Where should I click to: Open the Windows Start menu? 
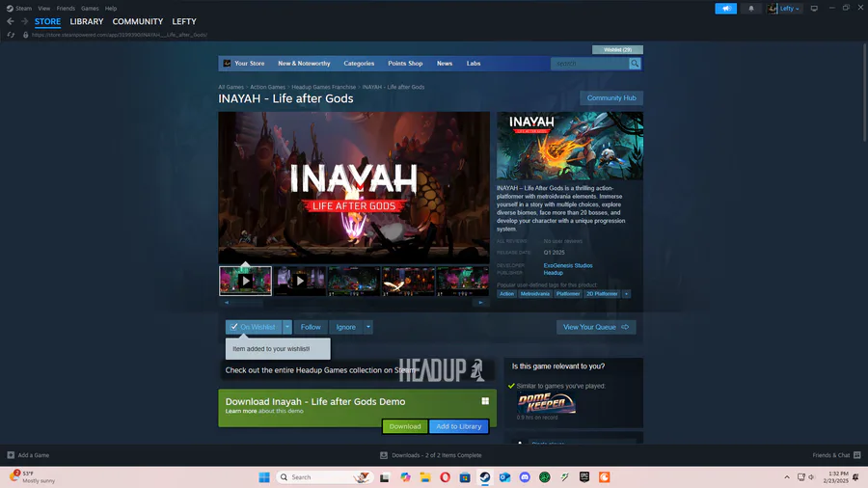click(264, 477)
